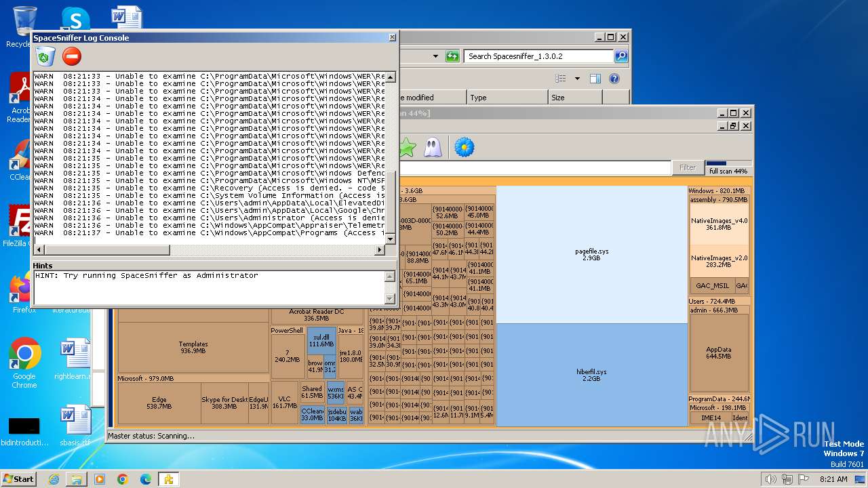Close the SpaceSniffer Log Console window

392,38
